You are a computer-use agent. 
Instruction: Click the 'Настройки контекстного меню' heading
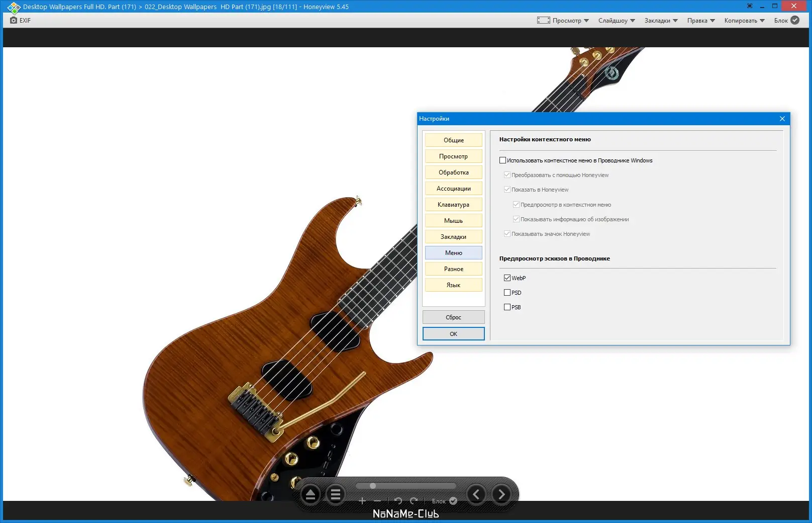coord(545,139)
